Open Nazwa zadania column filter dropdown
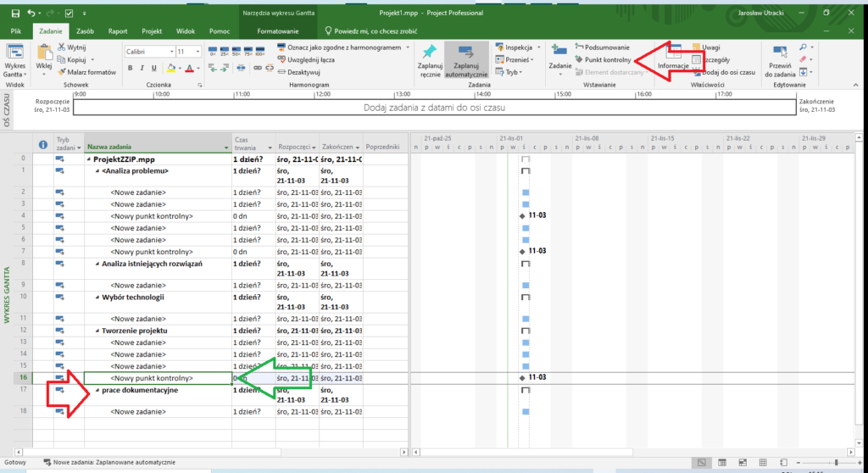Viewport: 868px width, 473px height. [226, 145]
